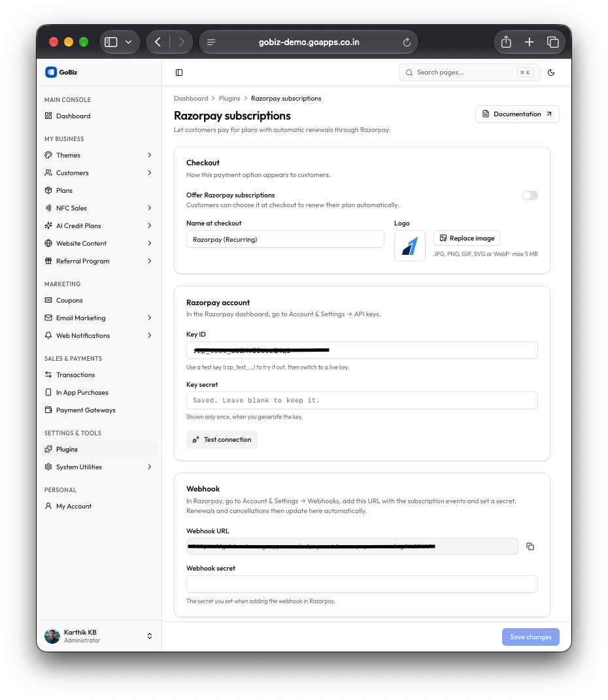The image size is (608, 700).
Task: Click the System Utilities gear icon
Action: click(x=48, y=467)
